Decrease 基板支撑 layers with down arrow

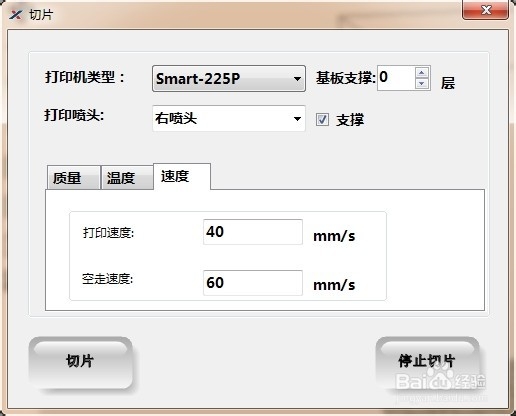click(x=422, y=83)
